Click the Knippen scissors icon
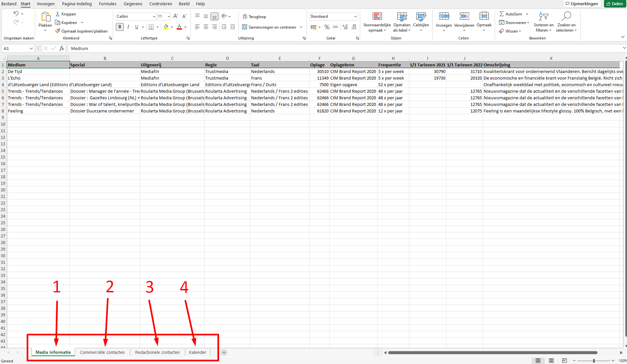The height and width of the screenshot is (364, 627). coord(58,14)
